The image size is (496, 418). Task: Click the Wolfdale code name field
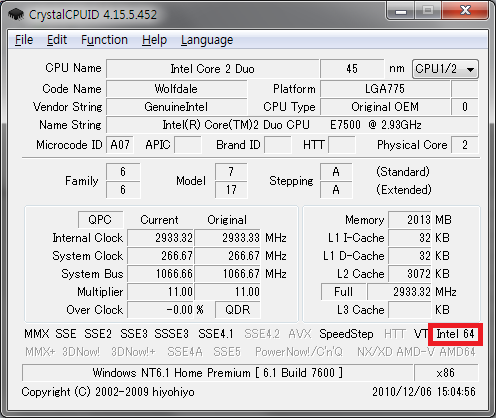pos(176,89)
